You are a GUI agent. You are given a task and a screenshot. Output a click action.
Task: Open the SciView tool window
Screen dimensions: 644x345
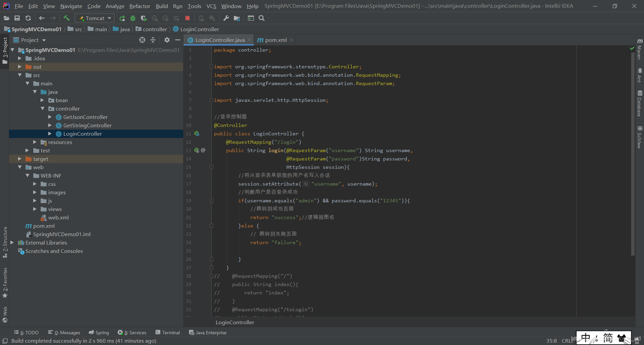(x=640, y=137)
